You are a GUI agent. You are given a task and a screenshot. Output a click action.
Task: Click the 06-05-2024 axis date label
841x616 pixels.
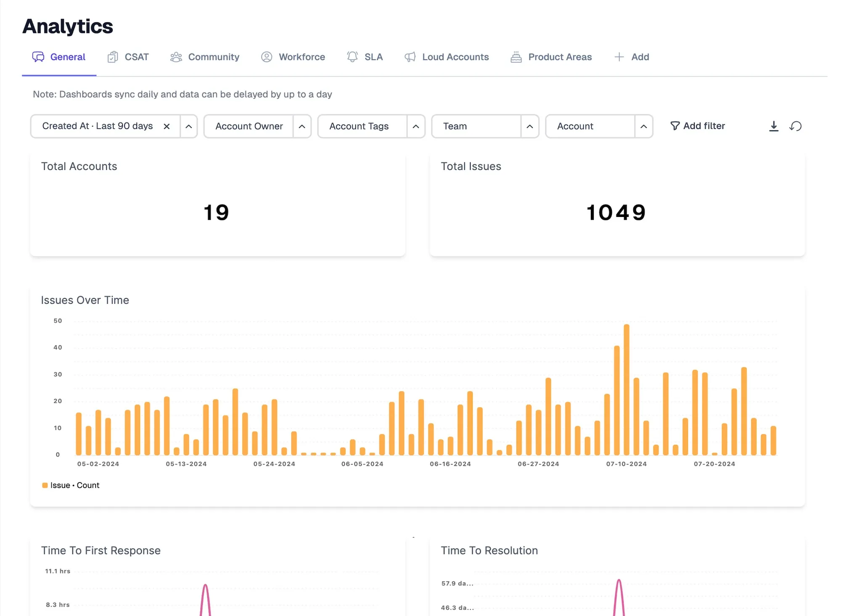click(362, 464)
